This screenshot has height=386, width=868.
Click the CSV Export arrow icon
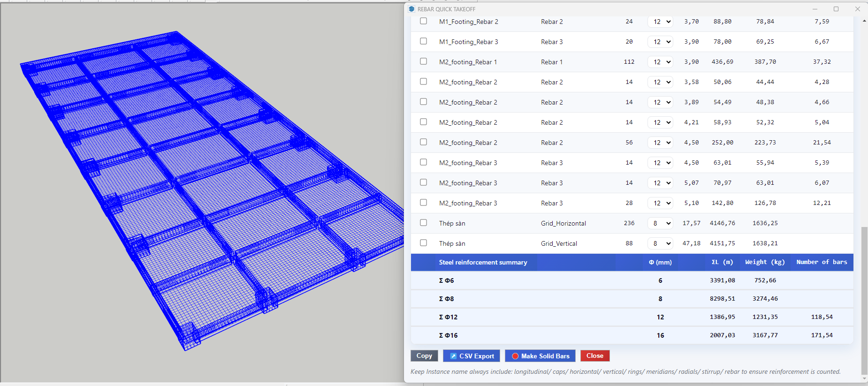tap(453, 356)
